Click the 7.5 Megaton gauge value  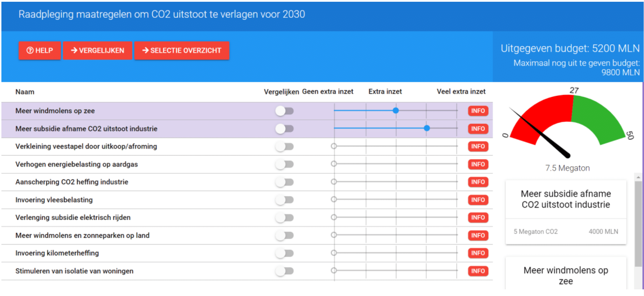click(x=567, y=168)
